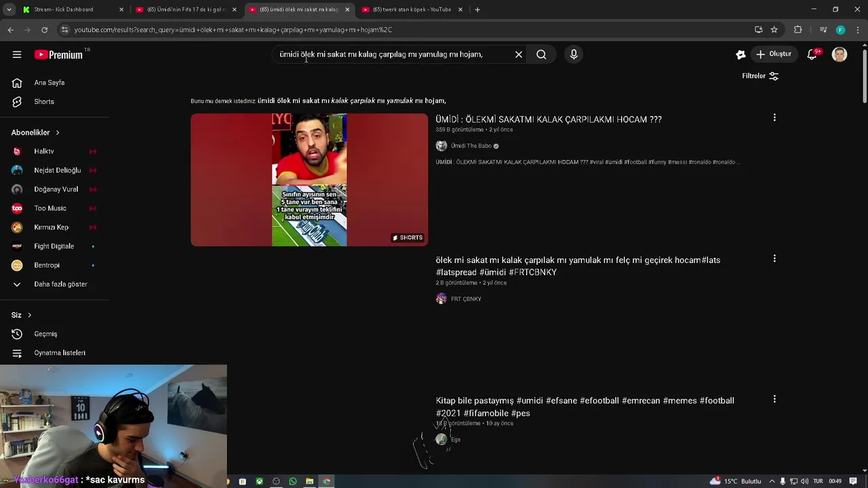
Task: Open the media control icon in toolbar
Action: [823, 30]
